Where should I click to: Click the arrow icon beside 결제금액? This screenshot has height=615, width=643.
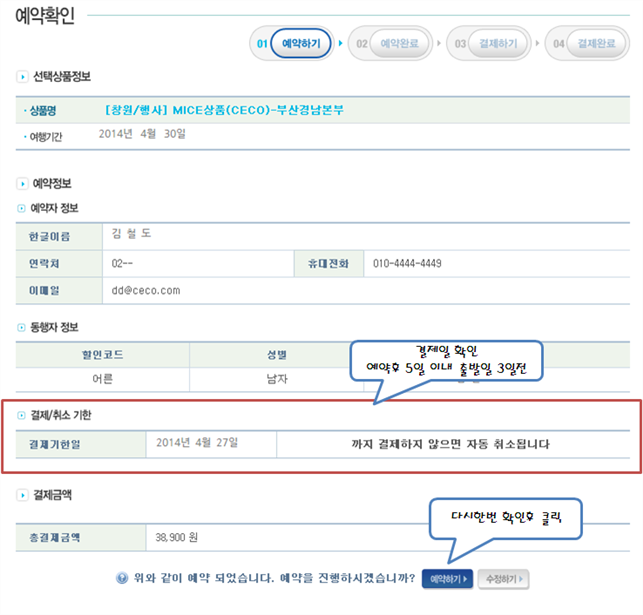click(23, 494)
